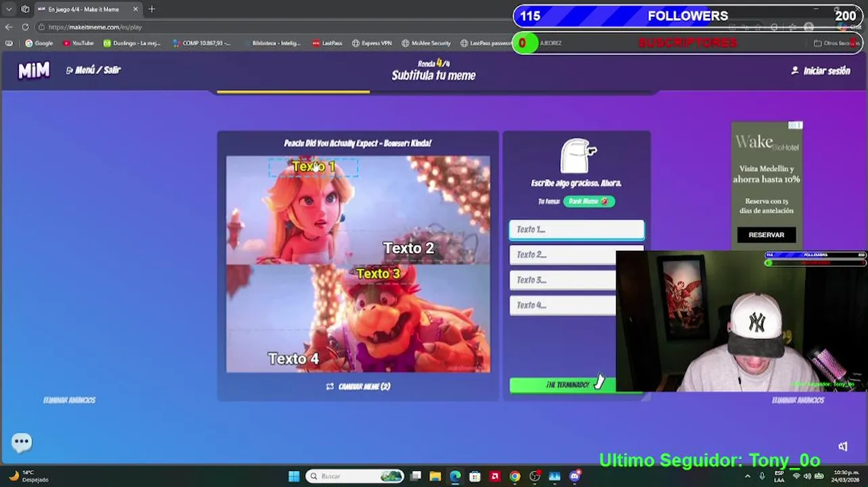The width and height of the screenshot is (868, 487).
Task: Open Otros favoritos folder
Action: click(x=837, y=43)
